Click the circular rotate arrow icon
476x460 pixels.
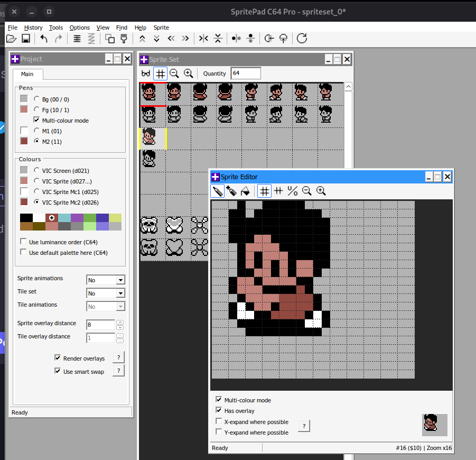(302, 38)
